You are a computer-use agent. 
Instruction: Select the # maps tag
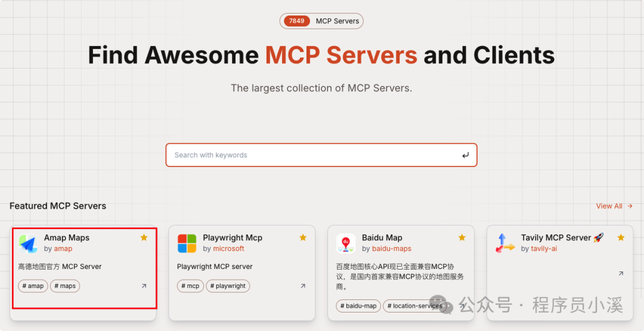[65, 286]
